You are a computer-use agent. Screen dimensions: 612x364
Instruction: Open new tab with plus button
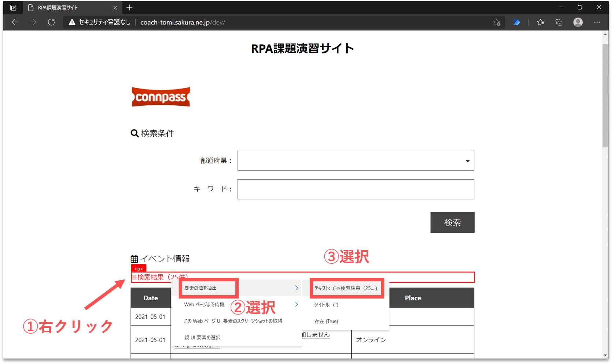coord(129,8)
